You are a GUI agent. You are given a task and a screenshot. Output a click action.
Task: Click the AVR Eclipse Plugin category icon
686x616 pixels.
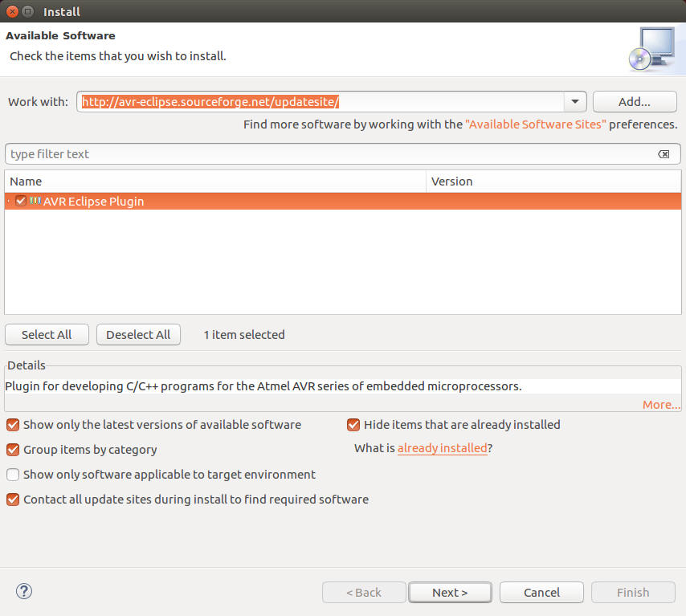click(x=36, y=201)
